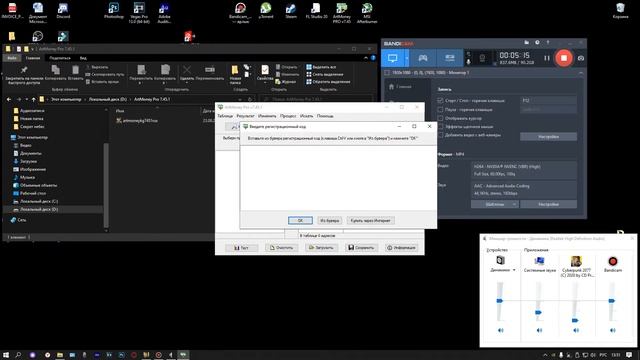Image resolution: width=640 pixels, height=360 pixels.
Task: Mute the Cyberpunk 2077 app in volume mixer
Action: click(x=576, y=330)
